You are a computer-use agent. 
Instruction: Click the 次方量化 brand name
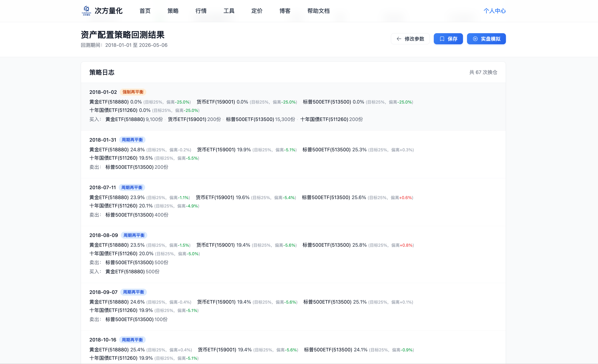tap(108, 11)
